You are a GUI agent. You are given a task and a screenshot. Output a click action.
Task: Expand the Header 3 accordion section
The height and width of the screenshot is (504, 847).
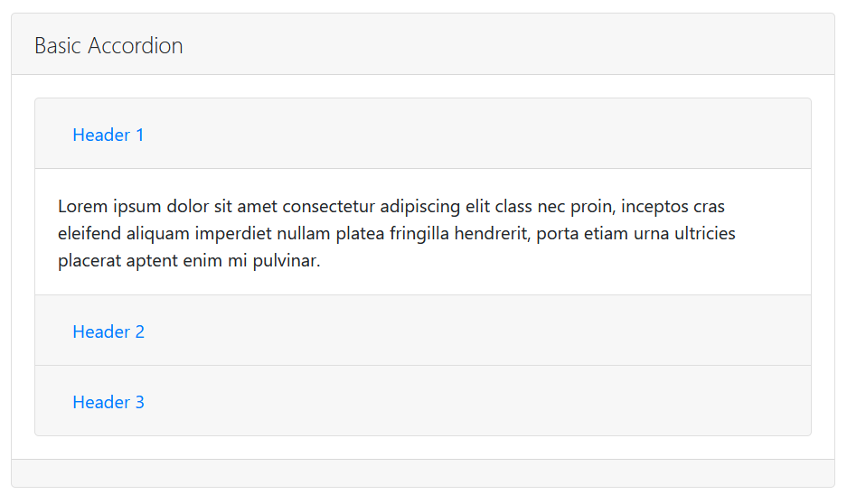tap(423, 400)
